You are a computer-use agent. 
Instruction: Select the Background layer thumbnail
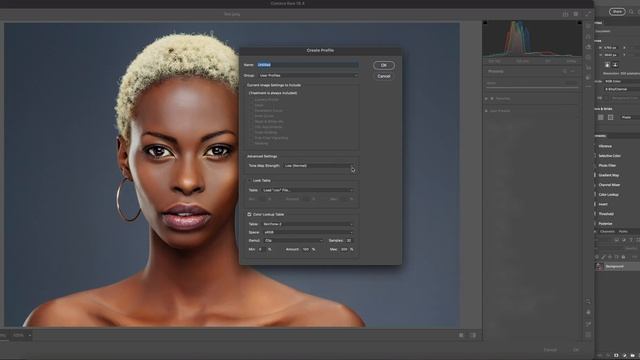tap(599, 267)
